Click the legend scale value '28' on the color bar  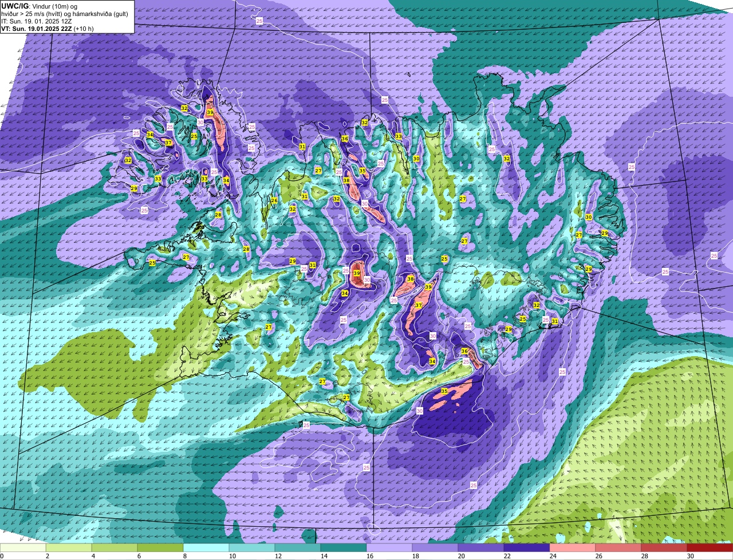[645, 556]
